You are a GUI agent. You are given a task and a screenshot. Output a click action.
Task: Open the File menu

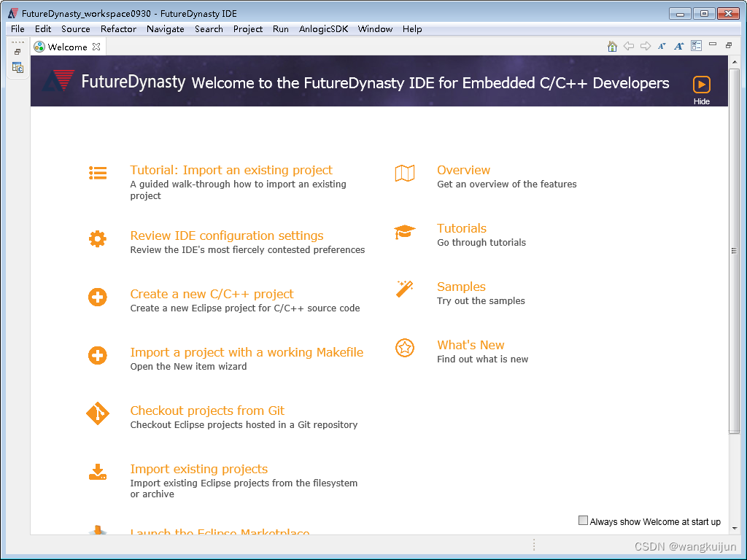pos(18,29)
